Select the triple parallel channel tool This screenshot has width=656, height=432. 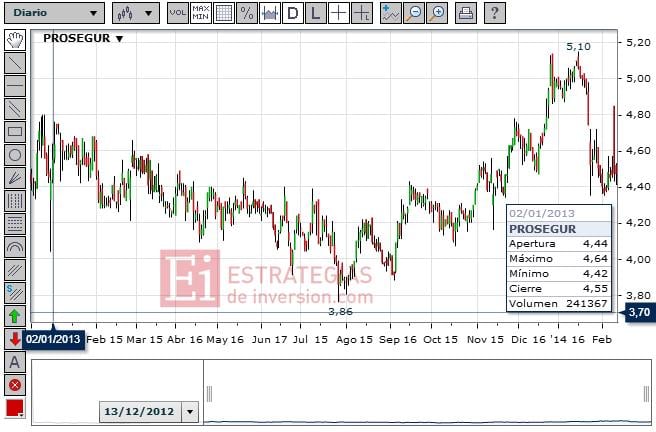point(15,270)
